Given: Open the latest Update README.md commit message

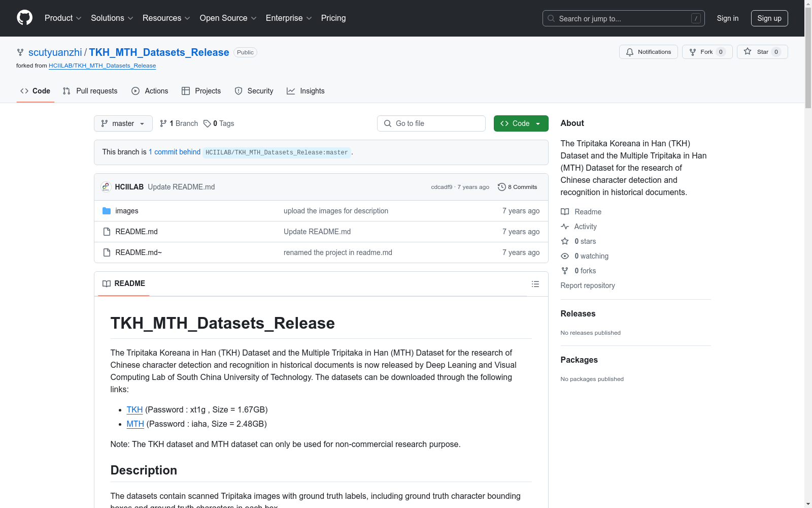Looking at the screenshot, I should point(181,187).
